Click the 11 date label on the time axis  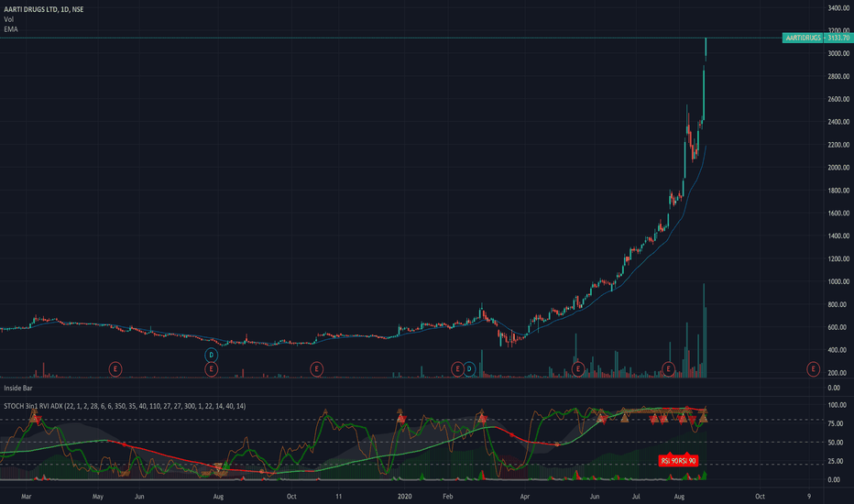(338, 497)
